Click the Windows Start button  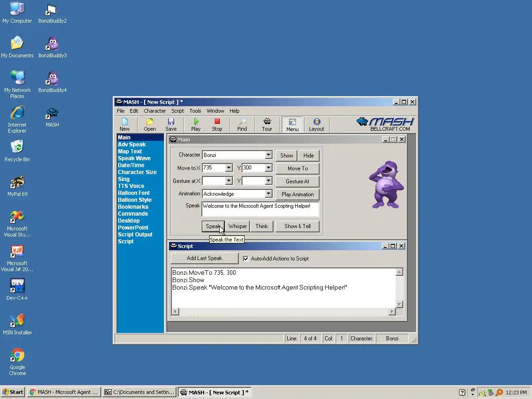[13, 392]
